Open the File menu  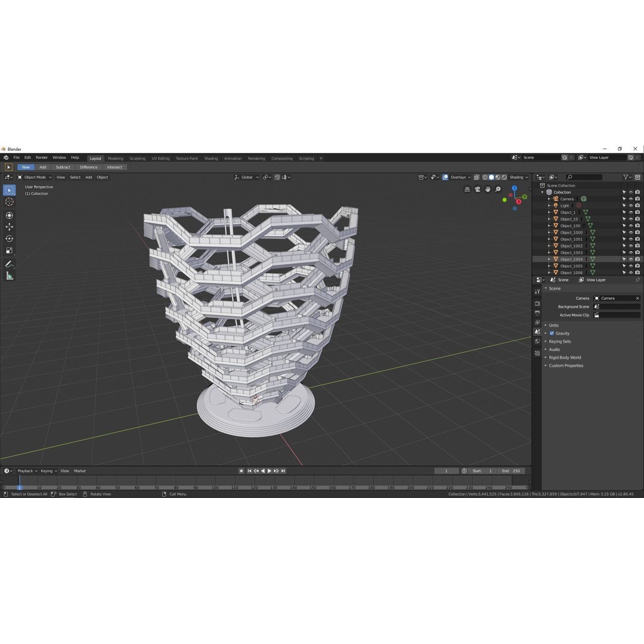tap(17, 157)
